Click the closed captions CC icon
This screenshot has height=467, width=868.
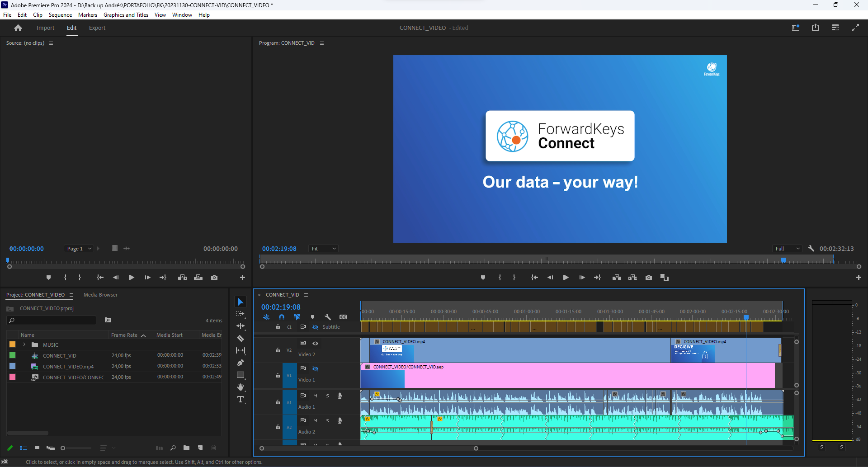[x=343, y=317]
